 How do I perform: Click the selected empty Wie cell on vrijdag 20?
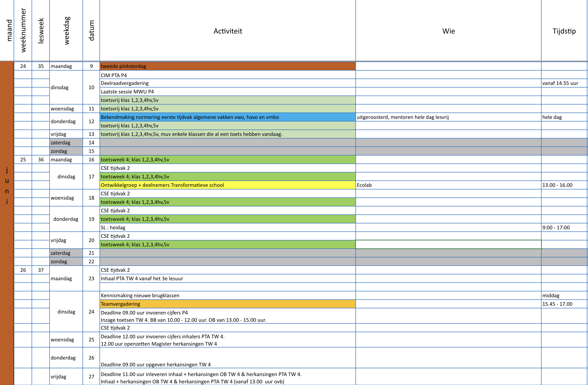click(x=448, y=244)
